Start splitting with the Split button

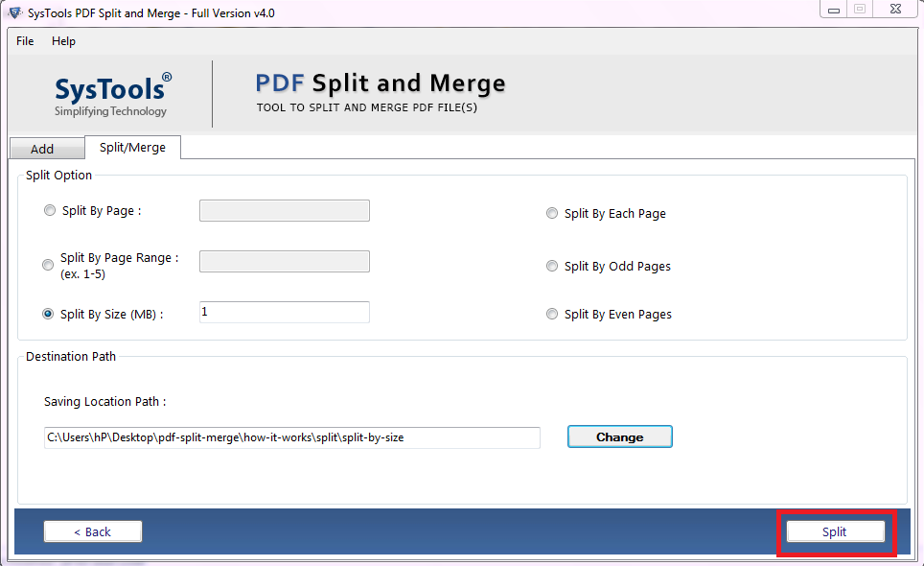834,531
